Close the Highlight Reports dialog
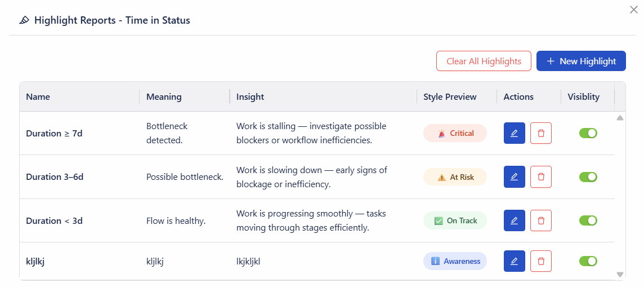The image size is (644, 287). 633,9
